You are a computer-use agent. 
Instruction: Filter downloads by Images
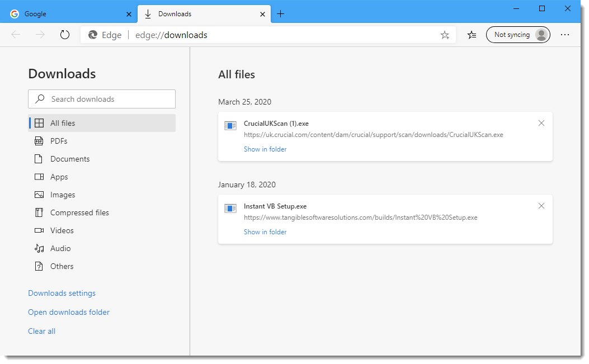[102, 195]
